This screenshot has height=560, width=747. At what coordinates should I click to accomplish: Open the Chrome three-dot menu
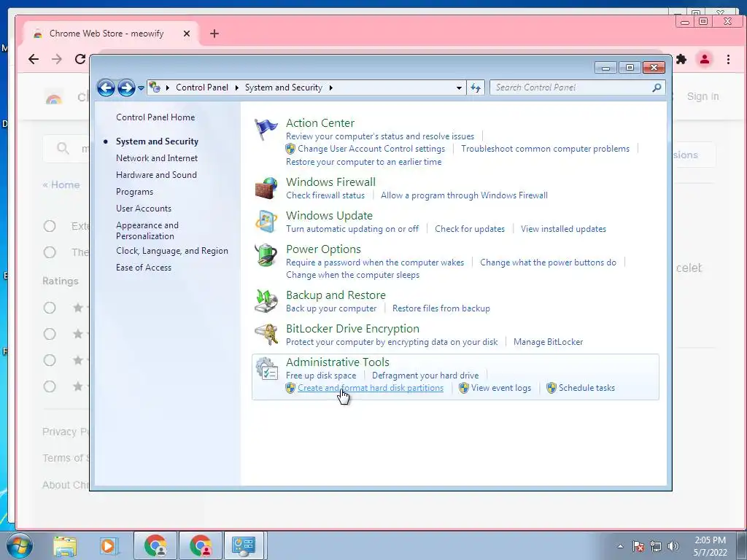[728, 59]
